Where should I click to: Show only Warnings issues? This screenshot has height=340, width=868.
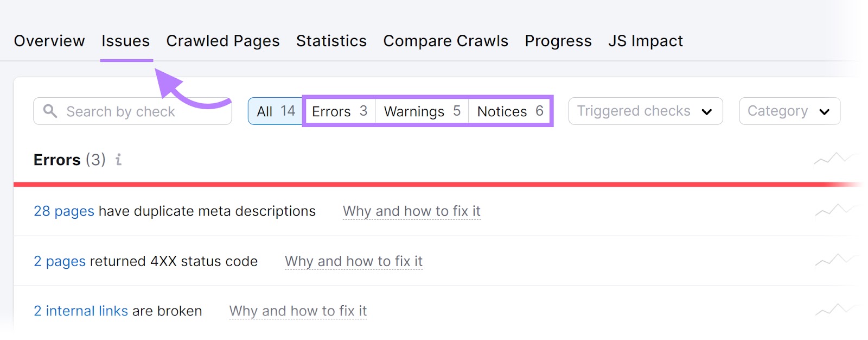click(422, 111)
